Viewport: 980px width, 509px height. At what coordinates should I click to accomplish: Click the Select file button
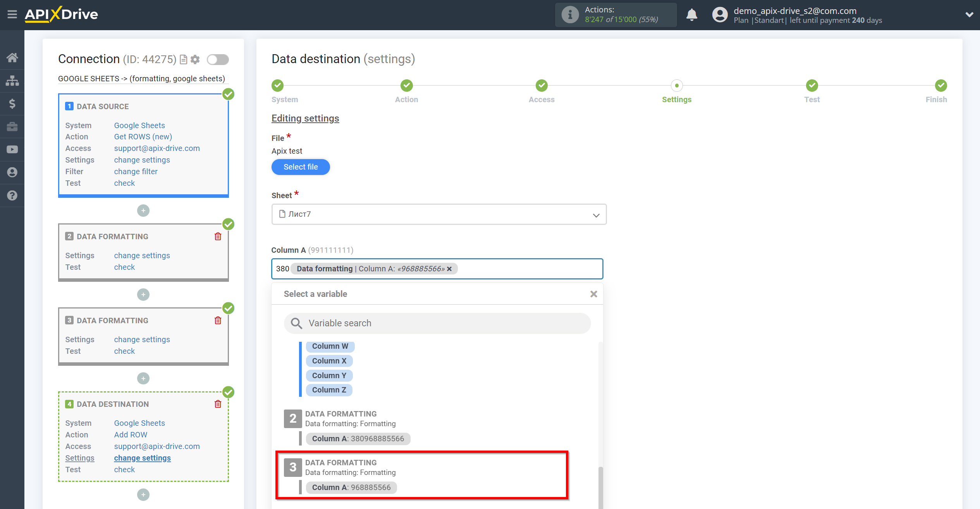(301, 167)
